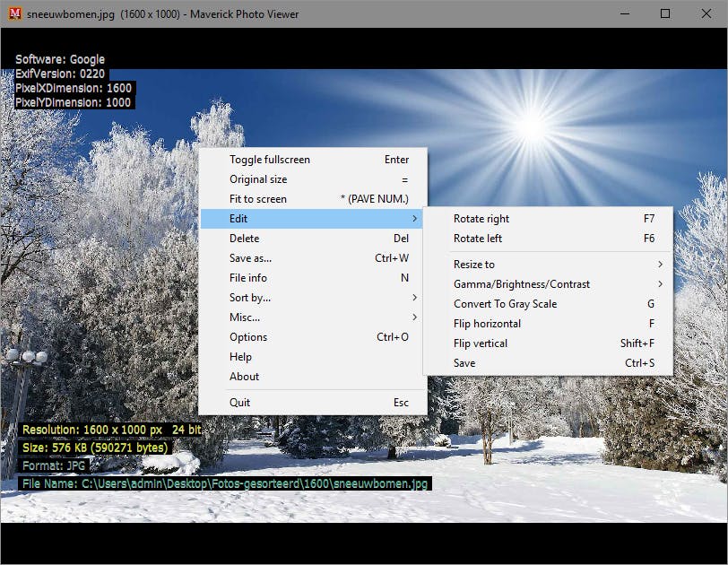Select Rotate right in Edit submenu
The width and height of the screenshot is (728, 565).
click(548, 219)
